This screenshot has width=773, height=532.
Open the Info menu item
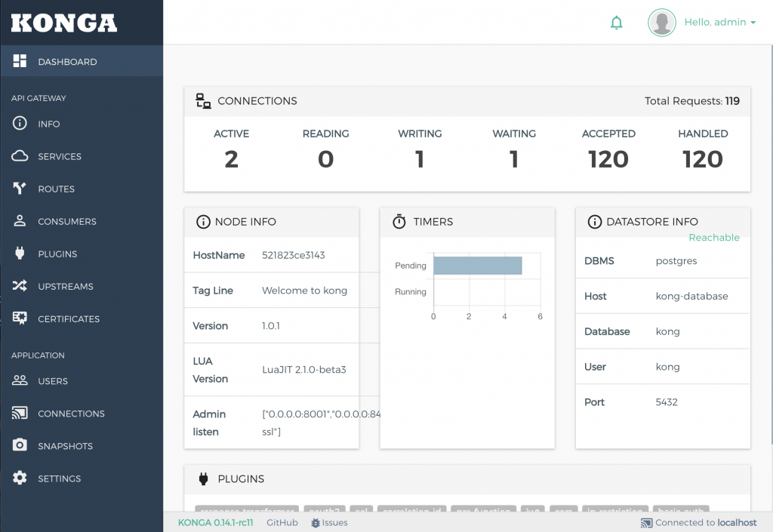coord(82,123)
